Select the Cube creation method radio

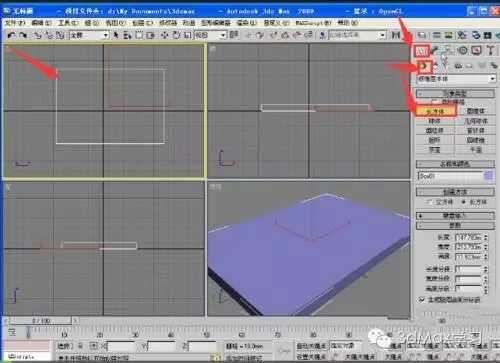(430, 202)
